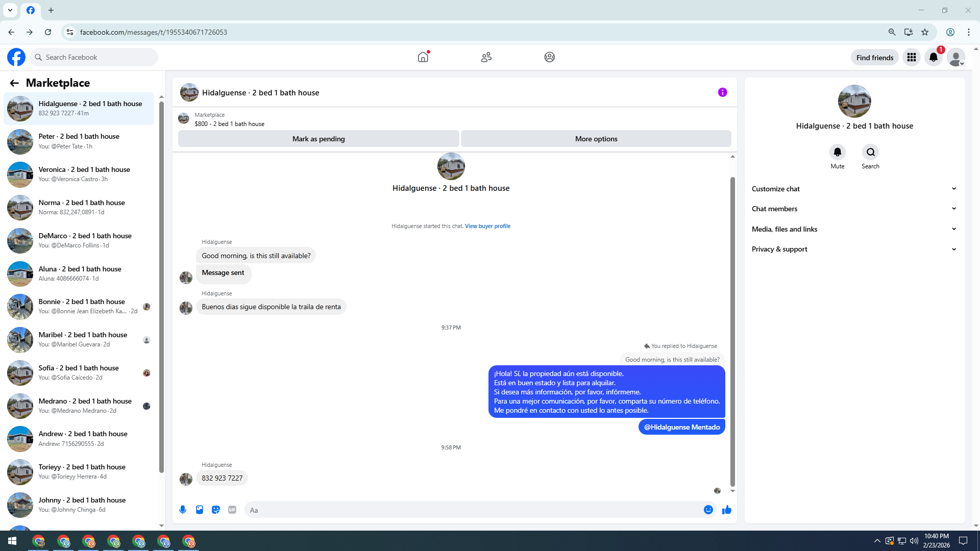Expand the Customize chat section

pos(854,189)
